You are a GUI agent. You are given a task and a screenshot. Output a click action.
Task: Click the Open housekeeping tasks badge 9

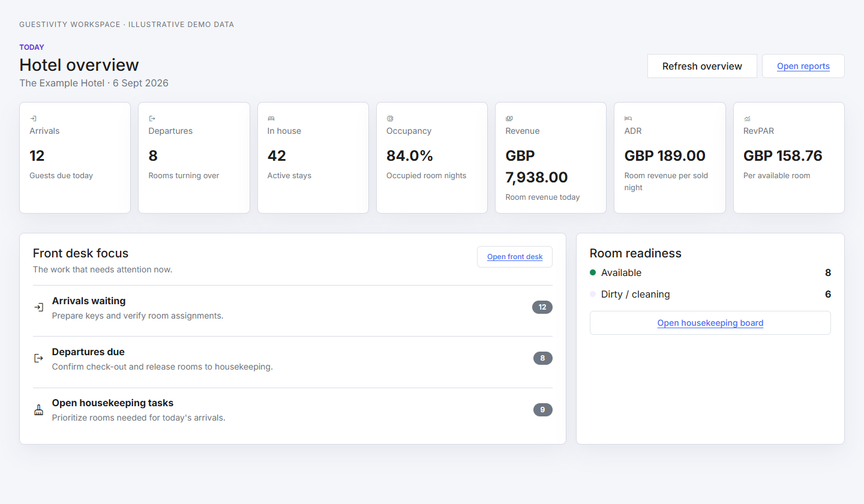click(543, 410)
